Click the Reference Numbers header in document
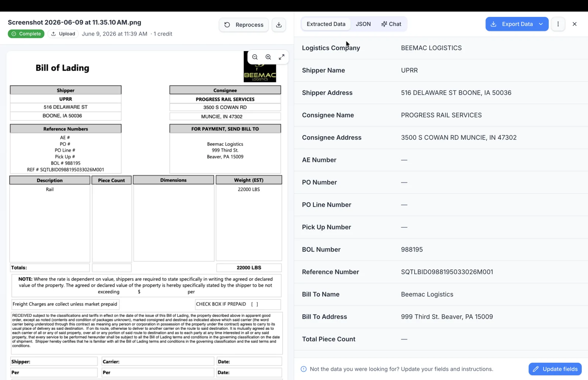 65,129
